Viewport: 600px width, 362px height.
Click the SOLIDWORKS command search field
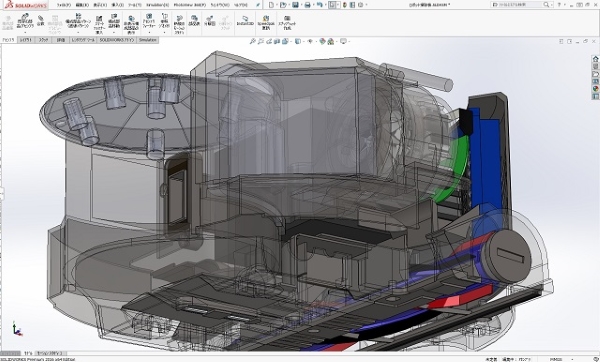tap(520, 5)
